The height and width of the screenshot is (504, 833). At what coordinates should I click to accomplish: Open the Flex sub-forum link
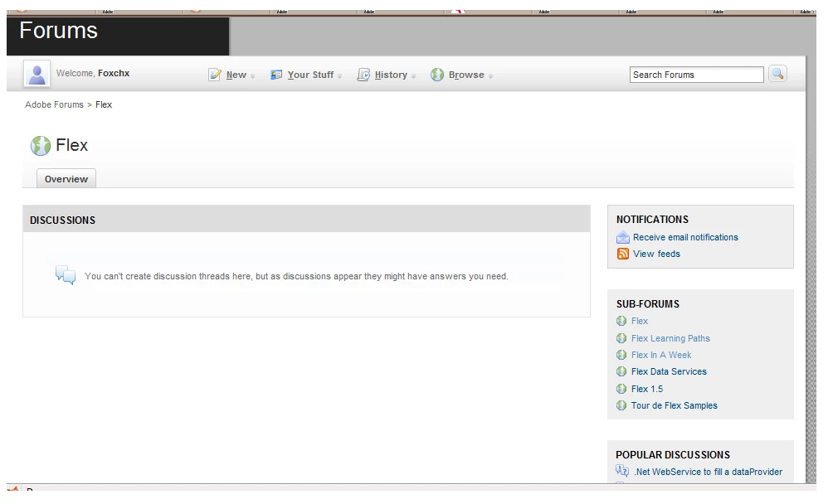coord(640,321)
